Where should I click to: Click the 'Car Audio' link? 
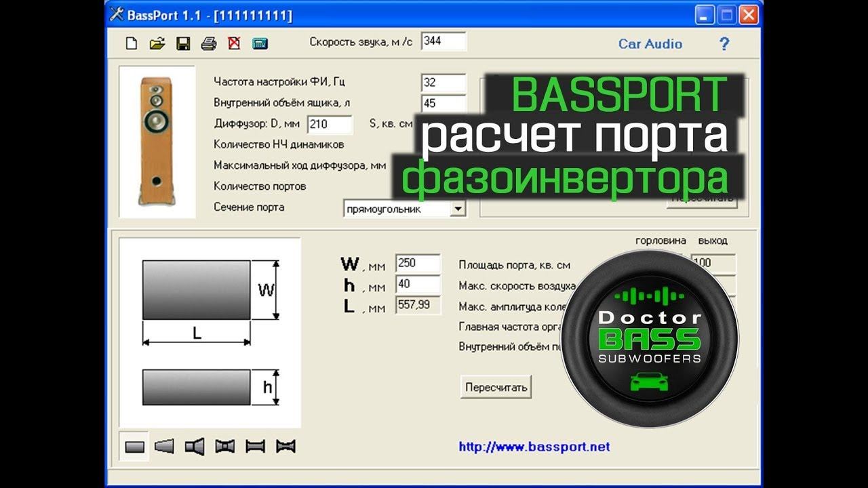click(650, 44)
